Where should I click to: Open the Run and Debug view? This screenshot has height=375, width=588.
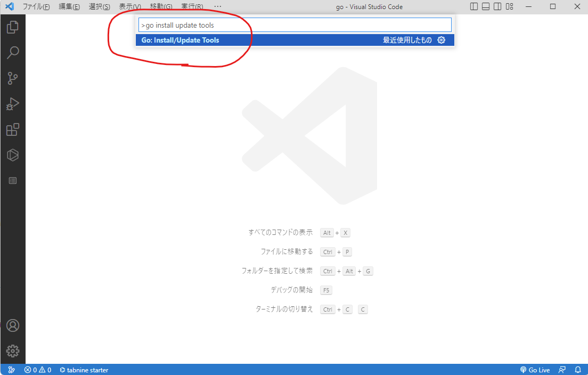click(13, 104)
